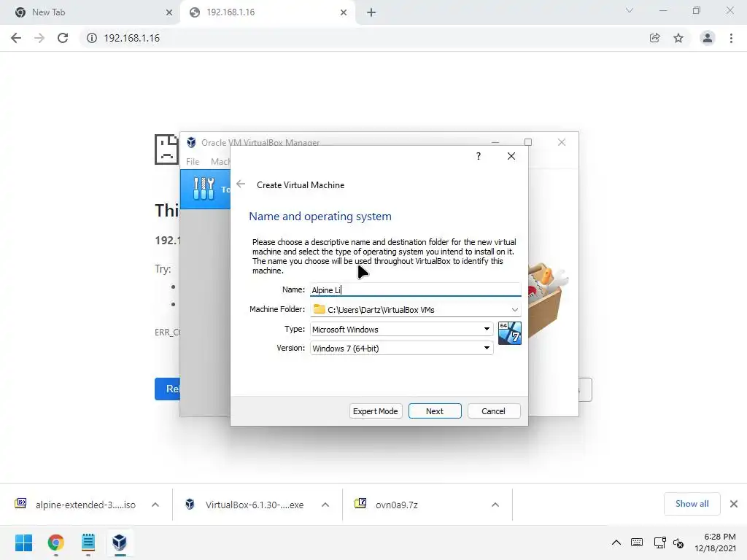
Task: Open File menu in VirtualBox Manager
Action: [193, 161]
